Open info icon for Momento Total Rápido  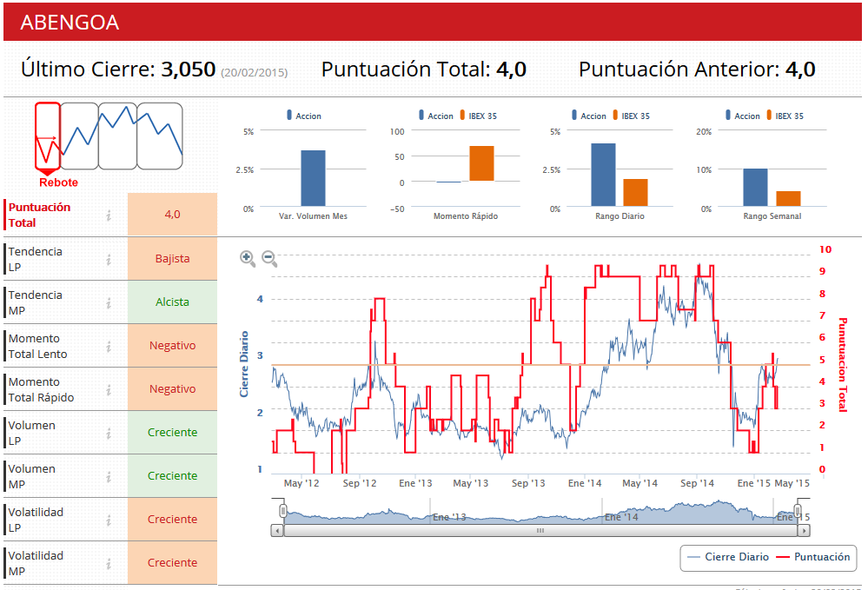109,389
